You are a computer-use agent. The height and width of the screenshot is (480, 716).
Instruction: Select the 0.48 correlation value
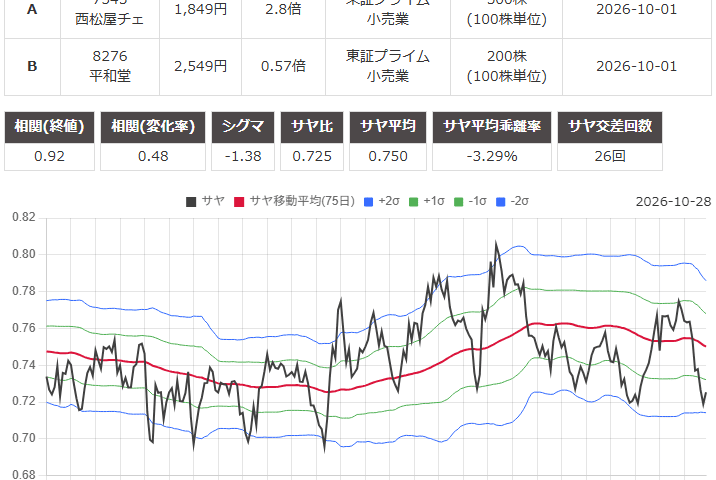coord(153,156)
